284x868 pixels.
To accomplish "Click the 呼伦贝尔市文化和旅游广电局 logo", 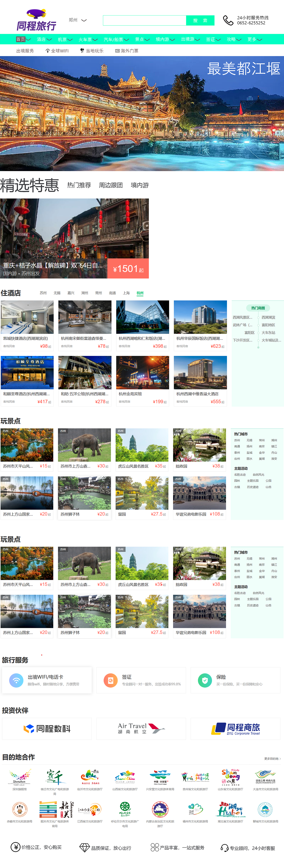I will [125, 809].
